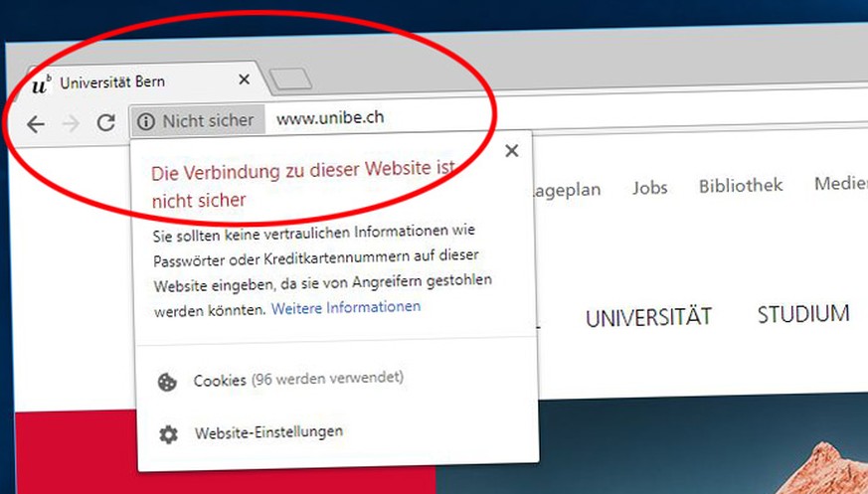Open the Bibliothek link
This screenshot has width=868, height=494.
tap(741, 185)
